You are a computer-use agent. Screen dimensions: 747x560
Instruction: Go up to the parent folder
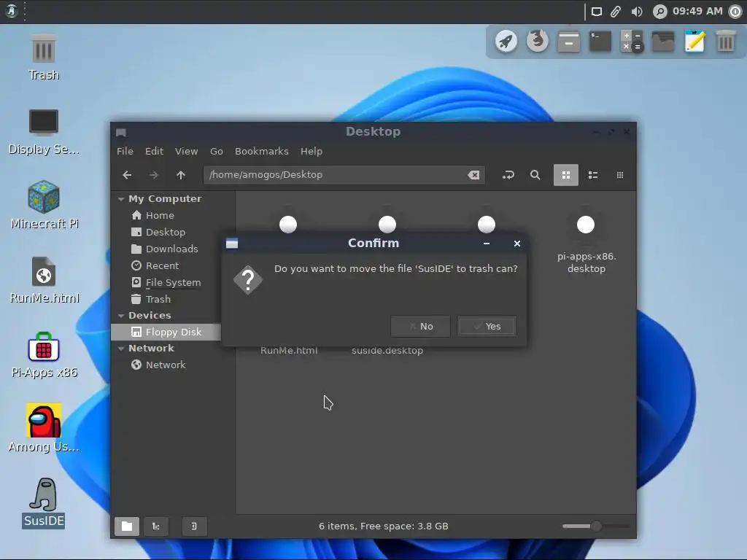181,175
